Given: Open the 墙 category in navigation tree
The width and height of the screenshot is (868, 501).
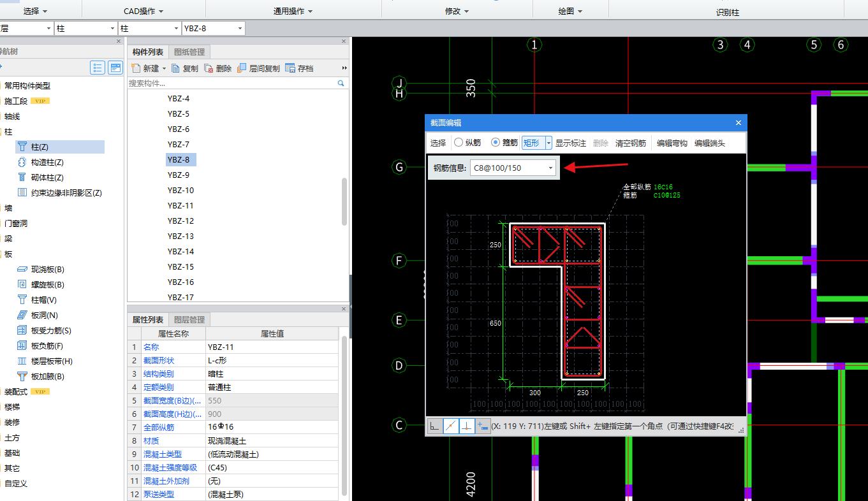Looking at the screenshot, I should pyautogui.click(x=8, y=208).
